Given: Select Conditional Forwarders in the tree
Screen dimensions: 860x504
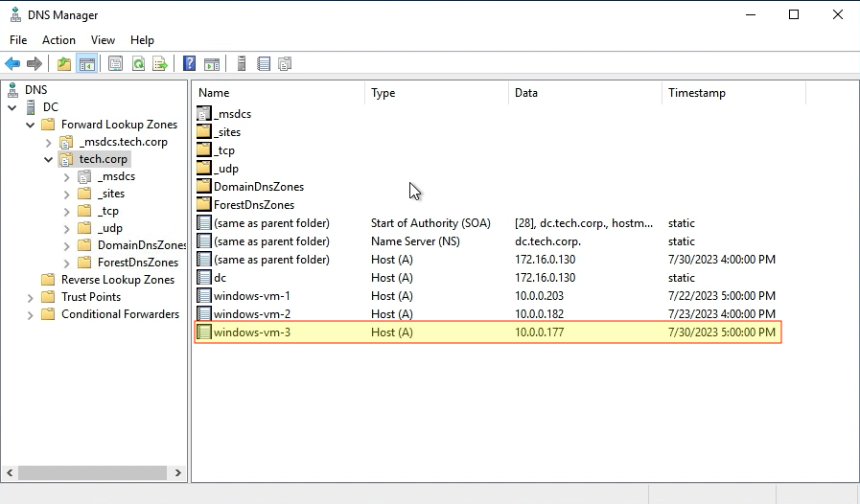Looking at the screenshot, I should 120,314.
